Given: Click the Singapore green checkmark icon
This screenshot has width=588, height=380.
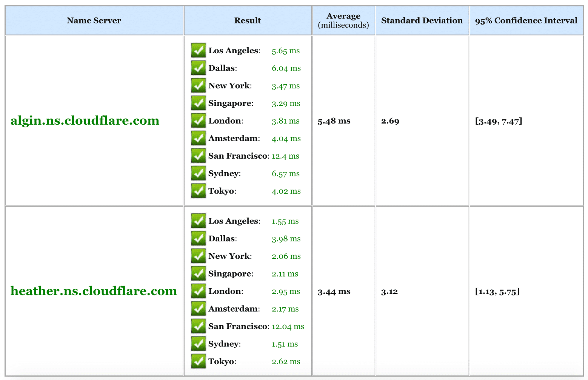Looking at the screenshot, I should click(199, 103).
